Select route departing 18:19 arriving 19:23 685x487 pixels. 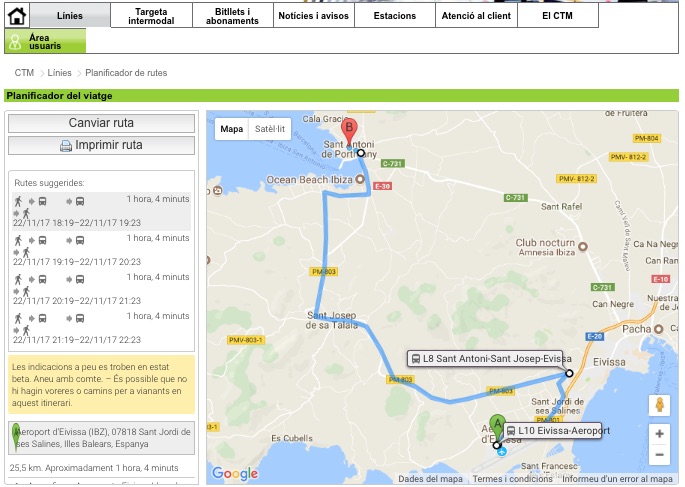(x=101, y=211)
